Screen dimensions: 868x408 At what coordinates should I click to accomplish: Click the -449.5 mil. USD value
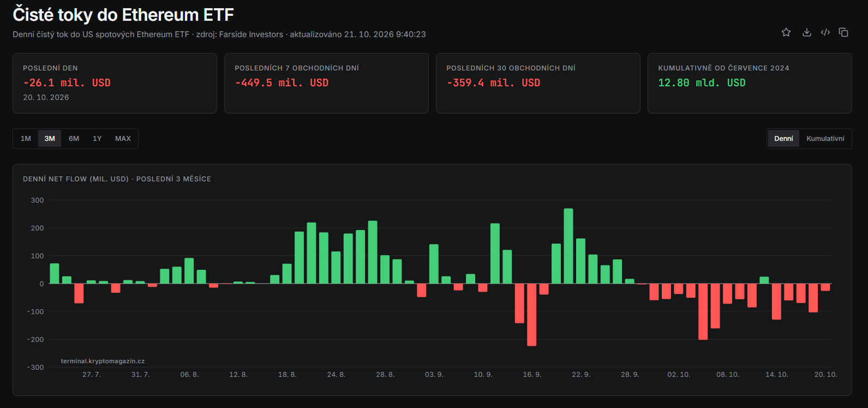282,83
